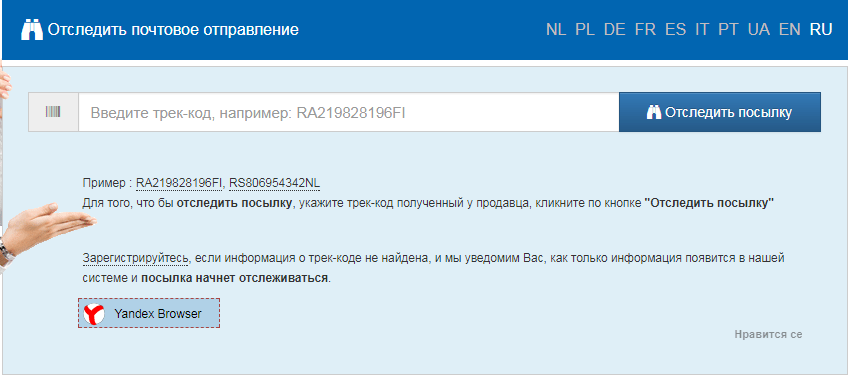Viewport: 852px width, 375px height.
Task: Switch language to DE
Action: coord(615,29)
